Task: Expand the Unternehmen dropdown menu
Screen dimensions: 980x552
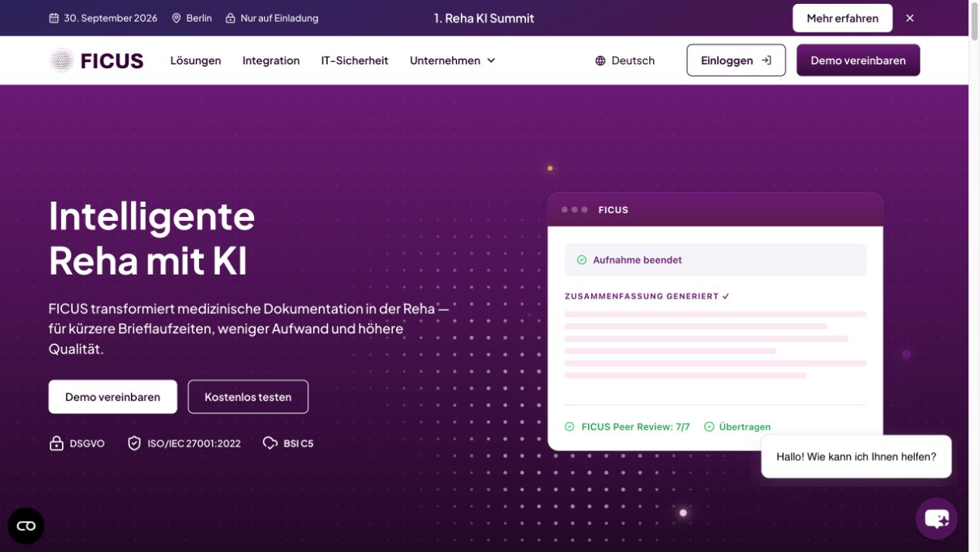Action: coord(452,60)
